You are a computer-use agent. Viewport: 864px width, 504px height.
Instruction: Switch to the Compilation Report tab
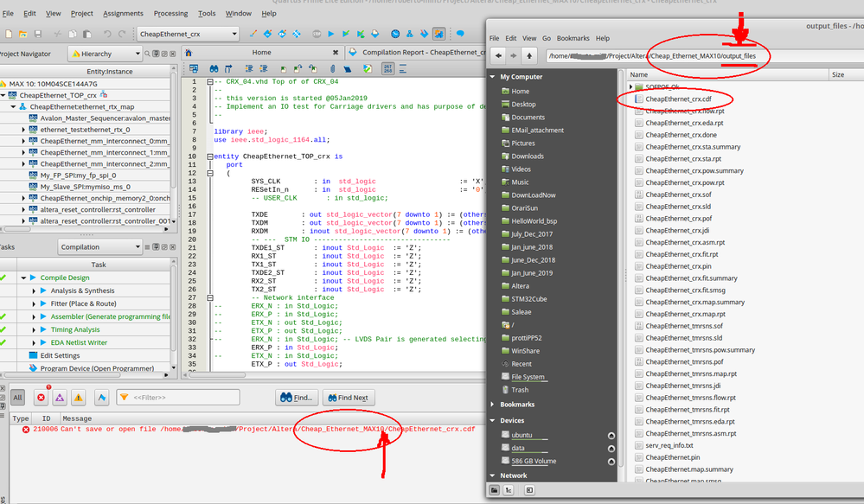tap(415, 53)
